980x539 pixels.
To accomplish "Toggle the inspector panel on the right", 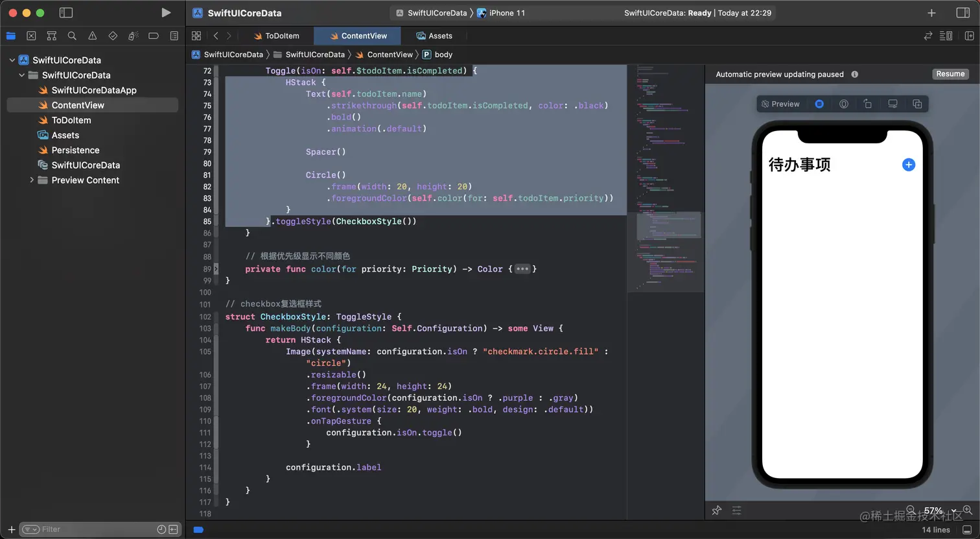I will click(962, 12).
